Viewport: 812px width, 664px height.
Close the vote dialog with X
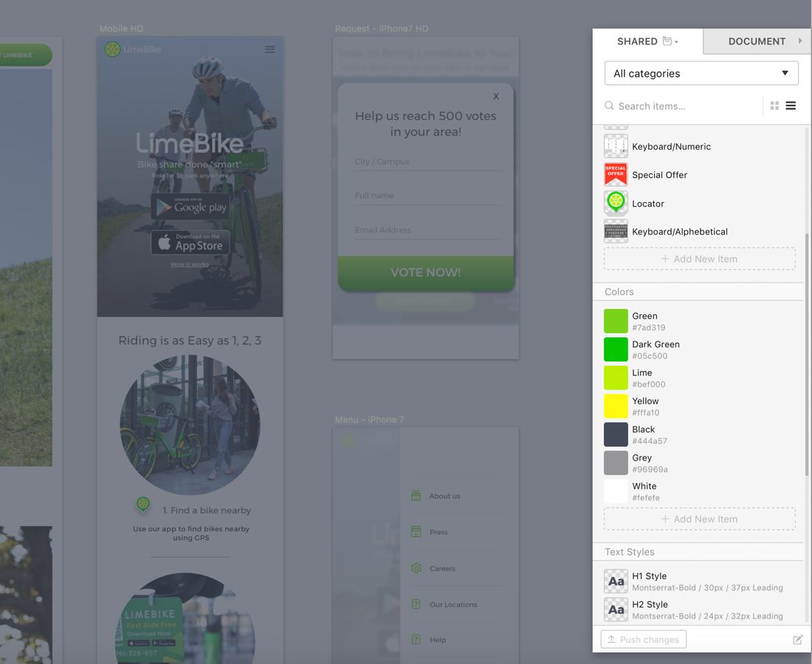tap(496, 96)
